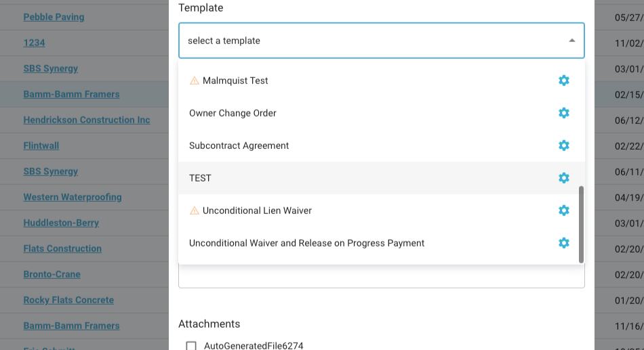Click the Western Waterproofing link
The image size is (644, 350).
click(73, 197)
